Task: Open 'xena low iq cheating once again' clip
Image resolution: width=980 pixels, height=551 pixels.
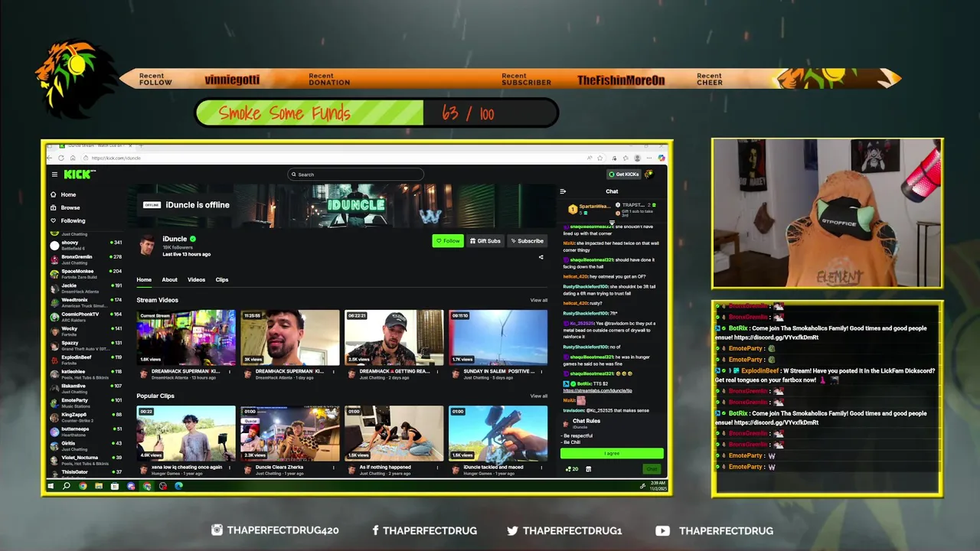Action: (x=186, y=434)
